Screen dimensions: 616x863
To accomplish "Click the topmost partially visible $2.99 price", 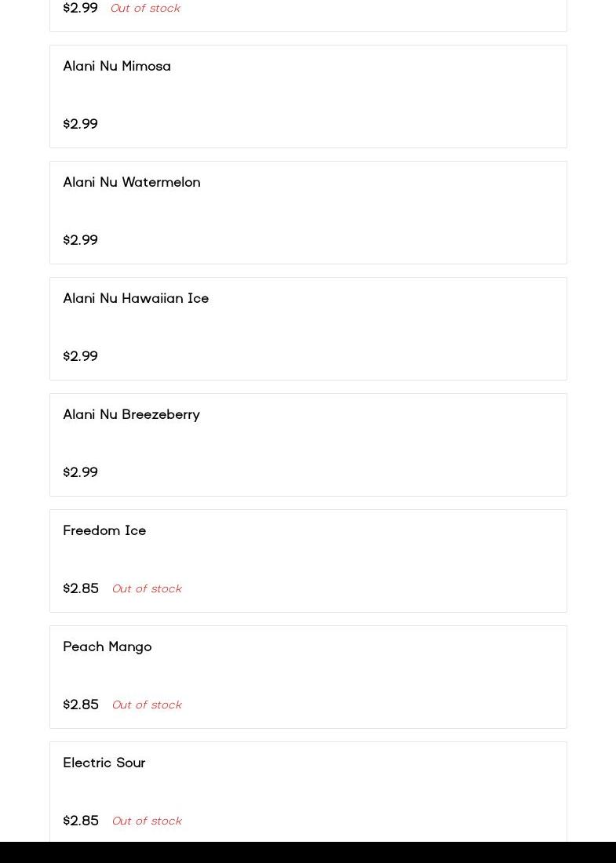I will (80, 8).
